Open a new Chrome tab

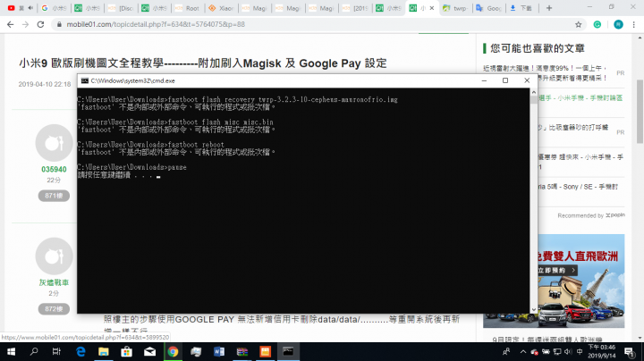click(x=549, y=8)
